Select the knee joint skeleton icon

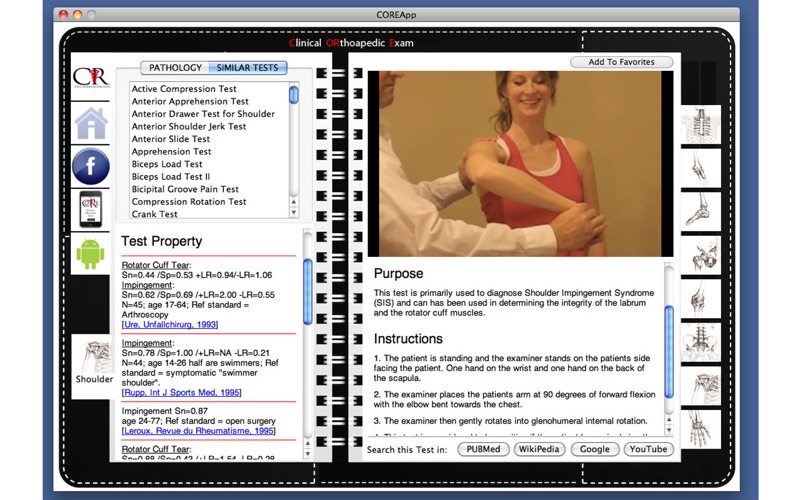click(701, 299)
